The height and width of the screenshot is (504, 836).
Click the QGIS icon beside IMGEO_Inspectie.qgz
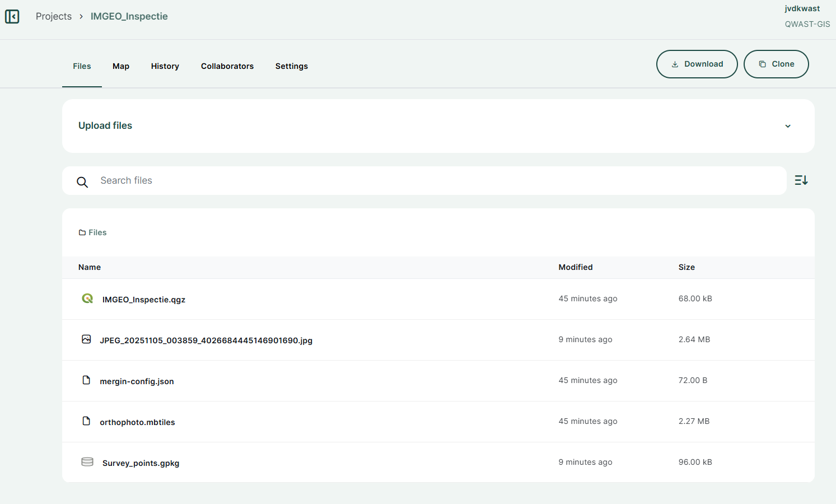coord(87,298)
